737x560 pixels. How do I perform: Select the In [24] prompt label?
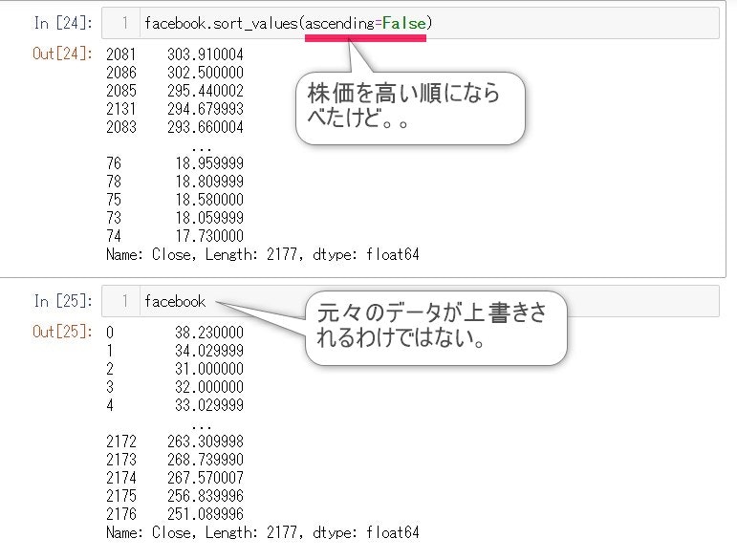pyautogui.click(x=63, y=23)
